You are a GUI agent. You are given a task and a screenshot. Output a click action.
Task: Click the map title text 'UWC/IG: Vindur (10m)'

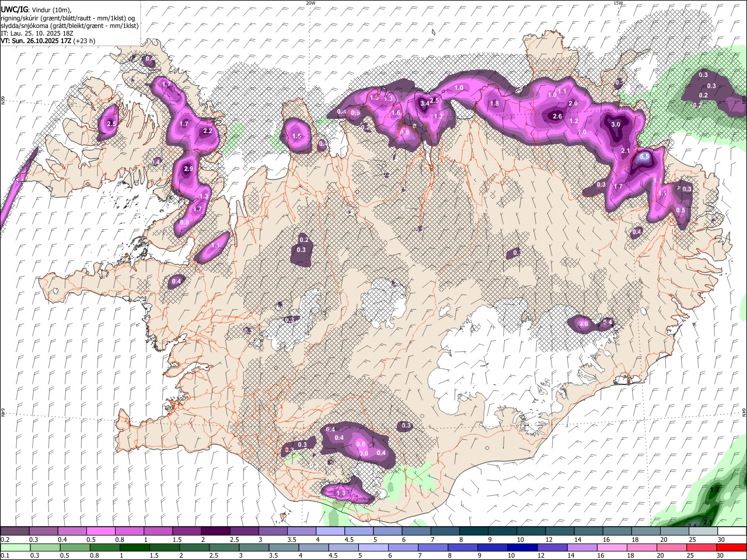36,9
